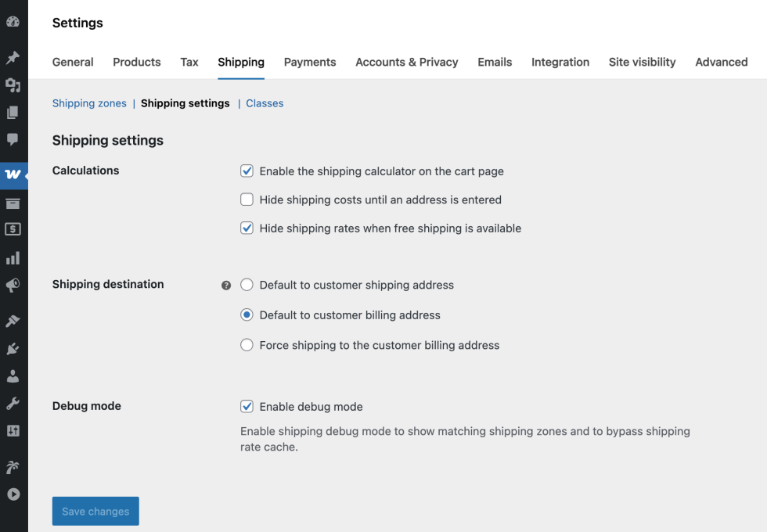Disable the Enable debug mode checkbox
The height and width of the screenshot is (532, 767).
click(x=247, y=406)
